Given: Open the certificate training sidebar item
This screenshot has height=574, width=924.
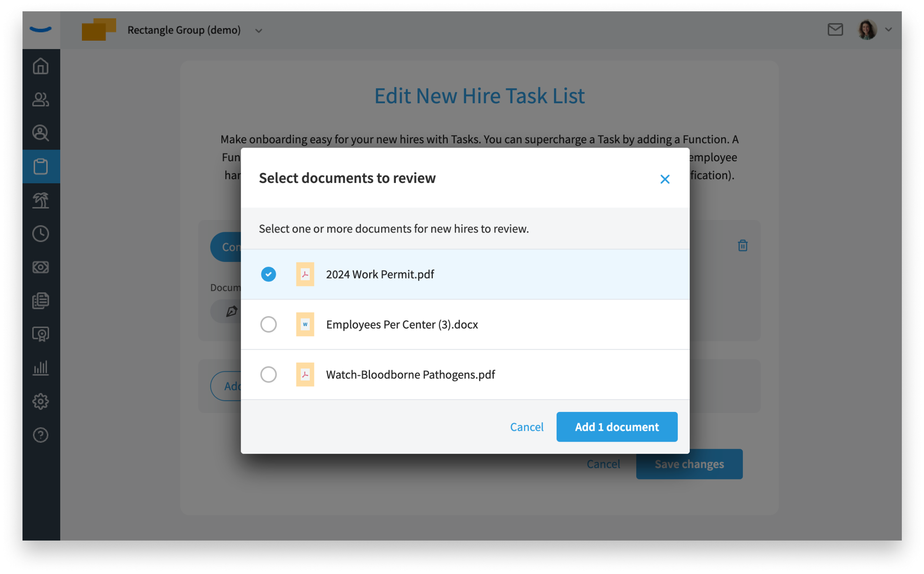Looking at the screenshot, I should (41, 334).
